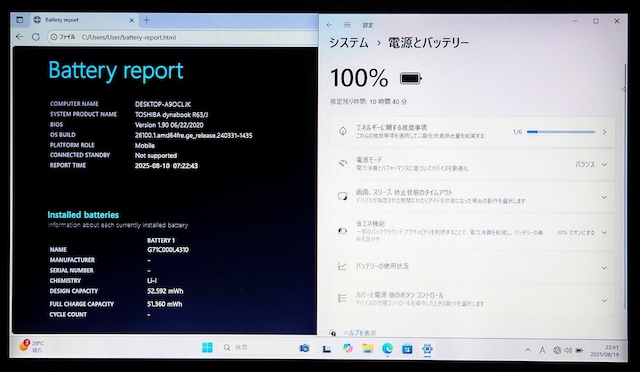Select the TOSHIBA dynabook R63/J text

click(171, 115)
